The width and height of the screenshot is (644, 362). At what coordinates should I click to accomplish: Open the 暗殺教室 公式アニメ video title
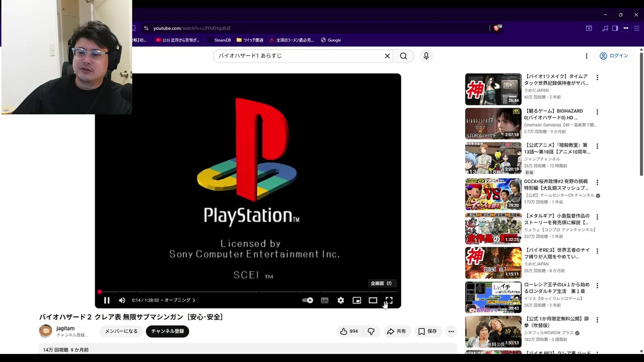coord(556,148)
